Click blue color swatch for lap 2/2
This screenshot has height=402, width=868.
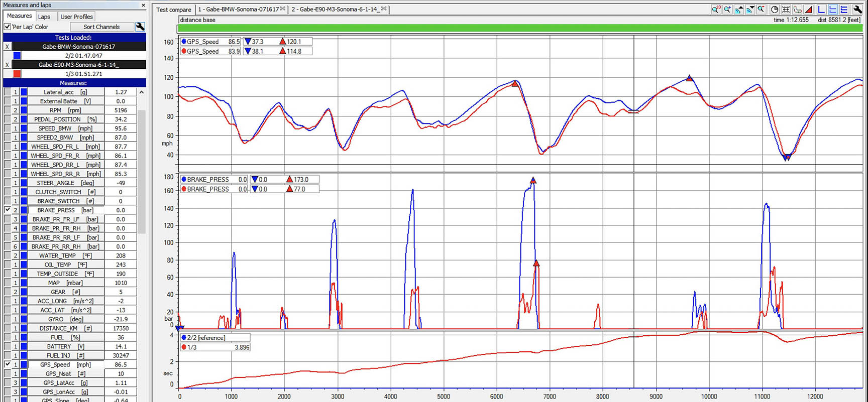coord(17,56)
